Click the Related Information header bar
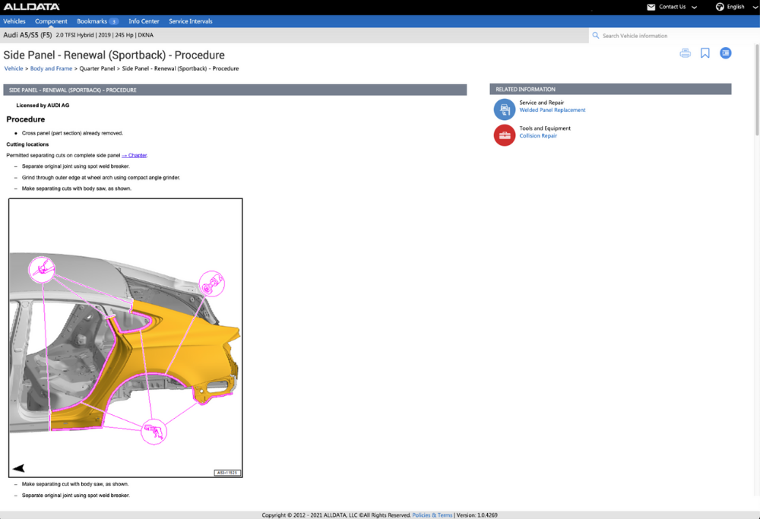The height and width of the screenshot is (532, 760). (x=610, y=89)
